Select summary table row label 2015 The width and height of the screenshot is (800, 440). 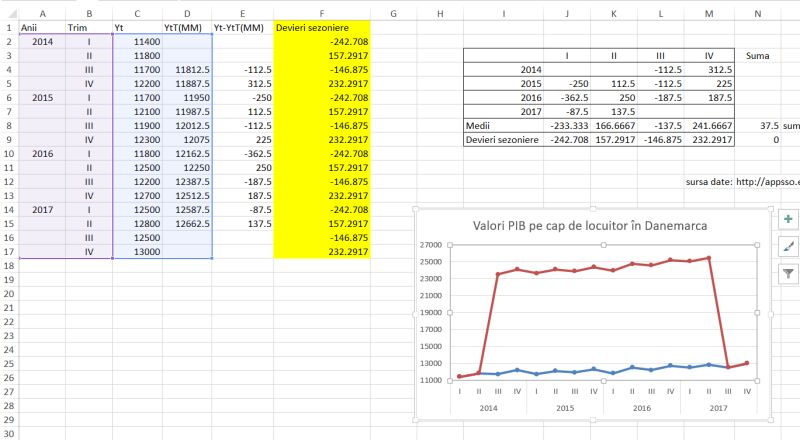[x=504, y=84]
